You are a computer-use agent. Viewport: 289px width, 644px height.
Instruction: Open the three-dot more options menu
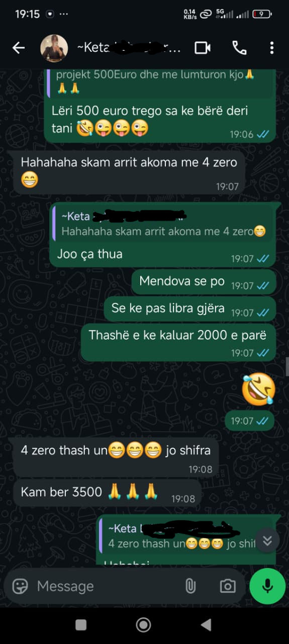click(272, 48)
